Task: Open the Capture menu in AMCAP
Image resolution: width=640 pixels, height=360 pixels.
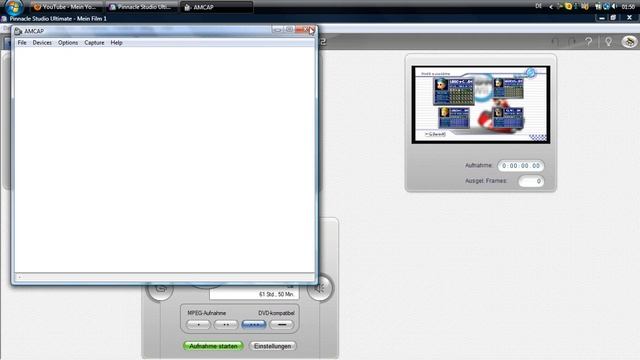Action: pyautogui.click(x=94, y=42)
